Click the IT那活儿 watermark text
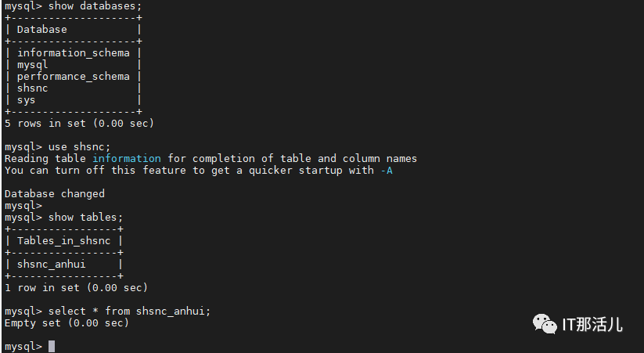This screenshot has width=644, height=353. 592,325
